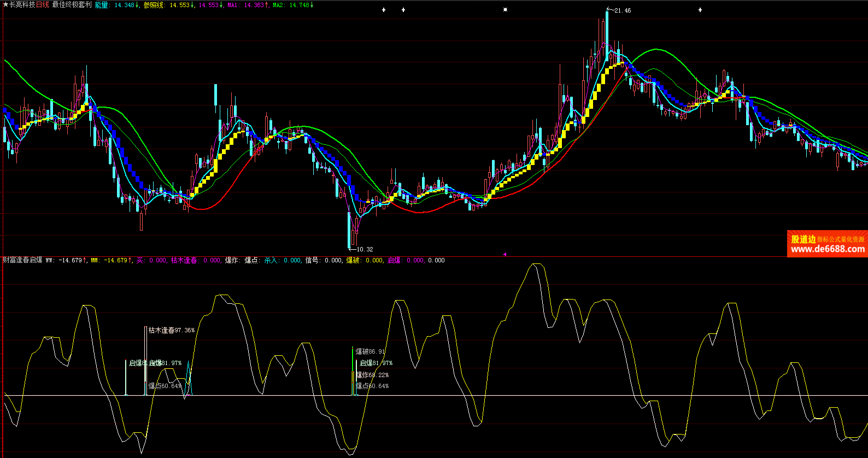Click the MA1 value 14.363 in header
Screen dimensions: 868x458
[254, 5]
